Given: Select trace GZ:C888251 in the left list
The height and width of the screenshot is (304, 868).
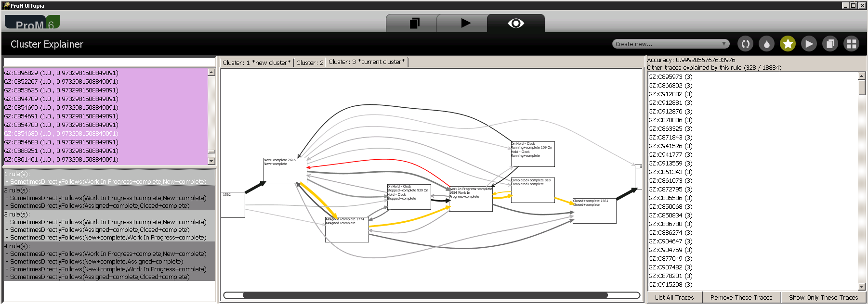Looking at the screenshot, I should pyautogui.click(x=105, y=151).
